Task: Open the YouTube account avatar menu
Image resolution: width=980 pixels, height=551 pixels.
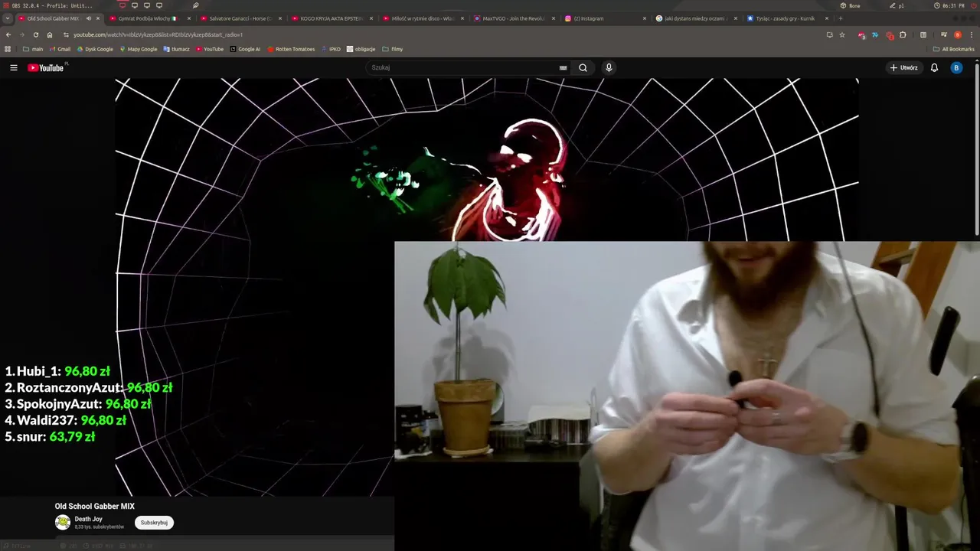Action: click(956, 67)
